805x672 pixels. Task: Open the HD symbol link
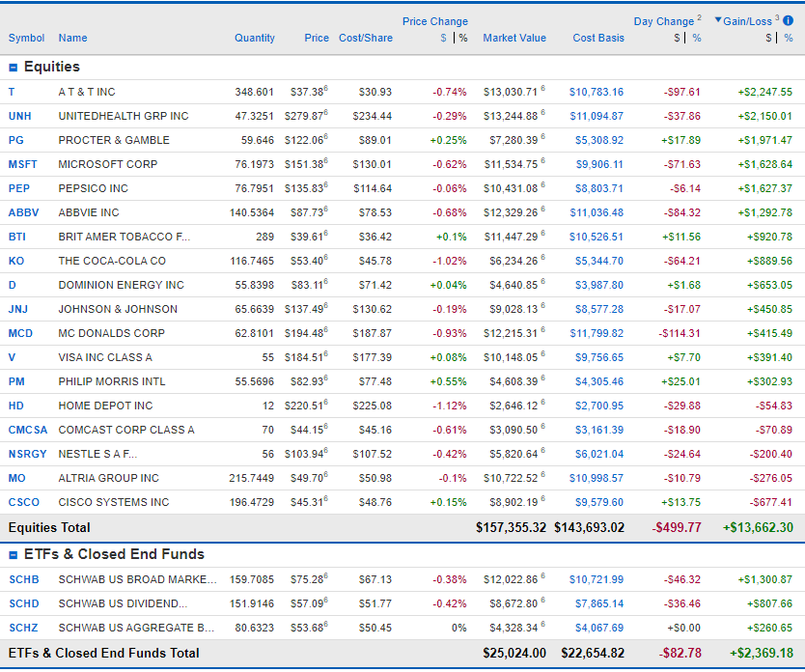(16, 406)
